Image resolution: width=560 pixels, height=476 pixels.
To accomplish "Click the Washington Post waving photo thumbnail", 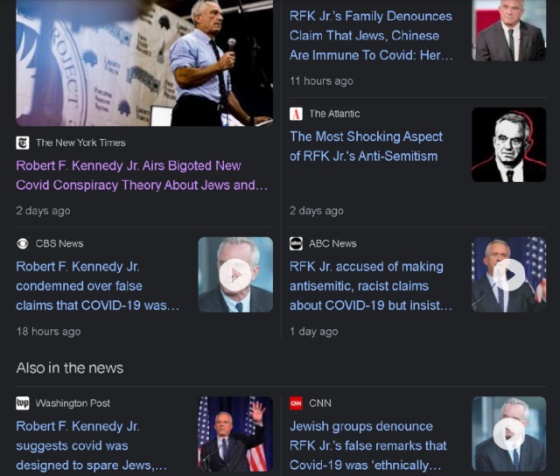I will pos(235,434).
